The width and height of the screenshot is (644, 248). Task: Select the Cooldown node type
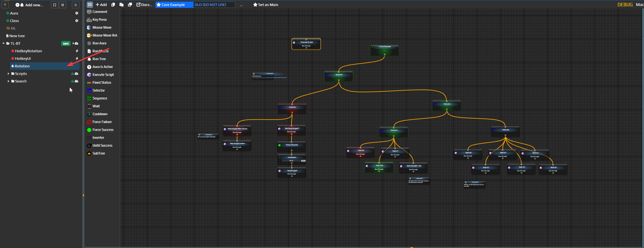[100, 114]
